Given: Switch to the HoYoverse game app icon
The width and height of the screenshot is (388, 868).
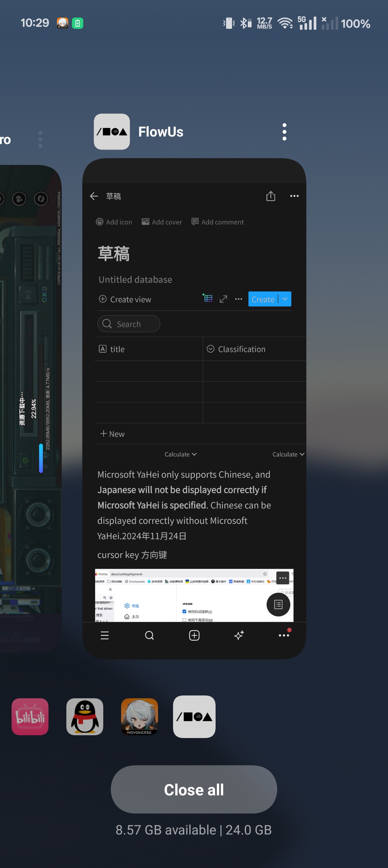Looking at the screenshot, I should 140,717.
